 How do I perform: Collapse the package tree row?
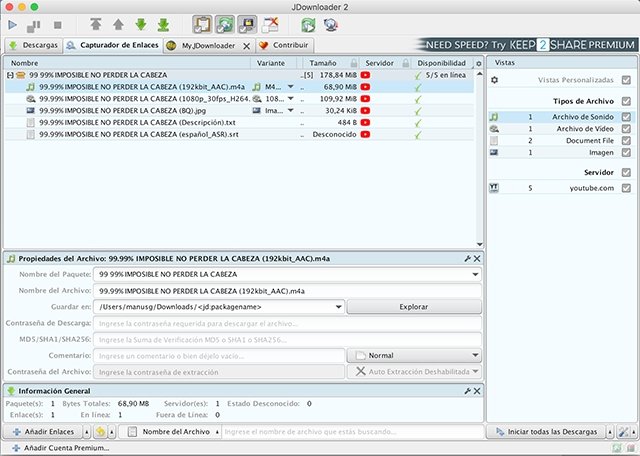10,75
